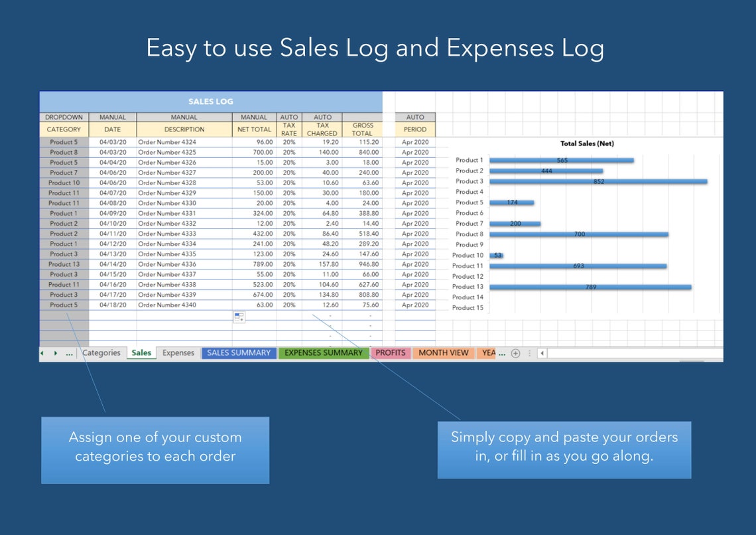Image resolution: width=756 pixels, height=535 pixels.
Task: Open the category dropdown showing Product 5
Action: coord(63,142)
